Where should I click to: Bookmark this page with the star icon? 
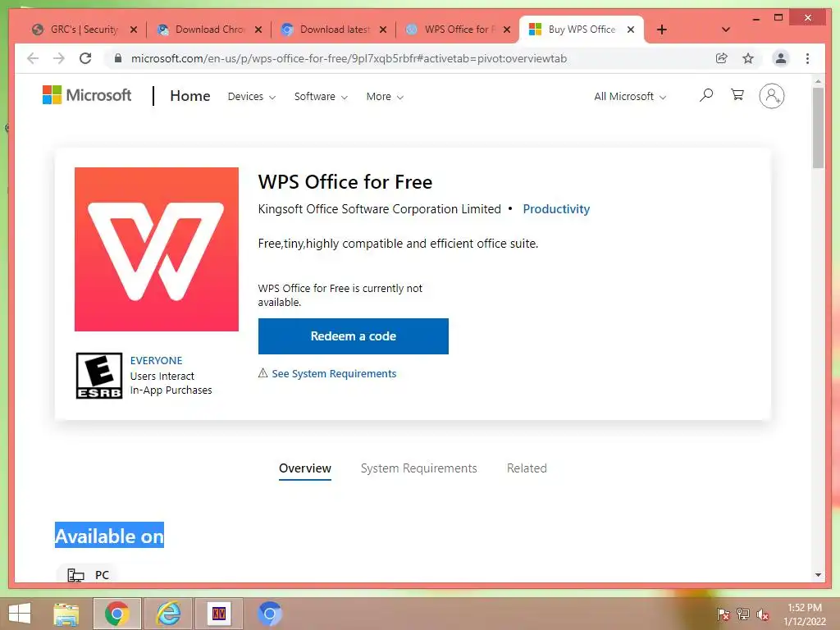(748, 58)
